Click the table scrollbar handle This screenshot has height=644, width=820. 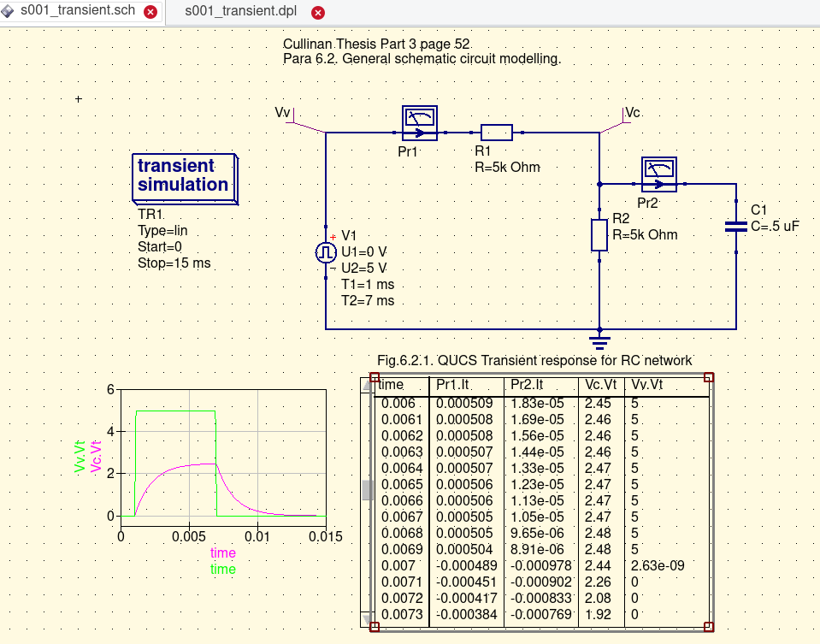coord(368,490)
